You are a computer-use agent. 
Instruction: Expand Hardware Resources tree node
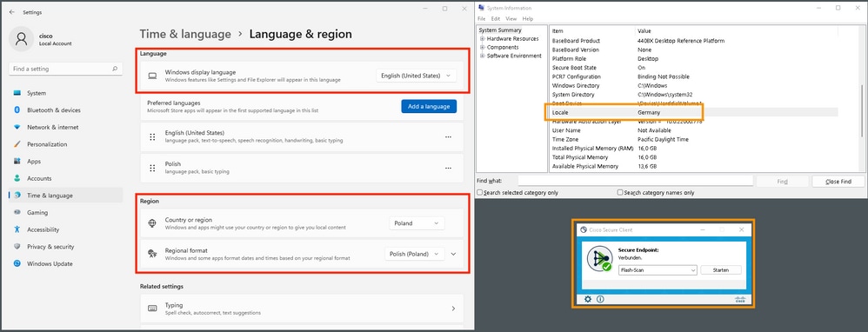point(483,39)
